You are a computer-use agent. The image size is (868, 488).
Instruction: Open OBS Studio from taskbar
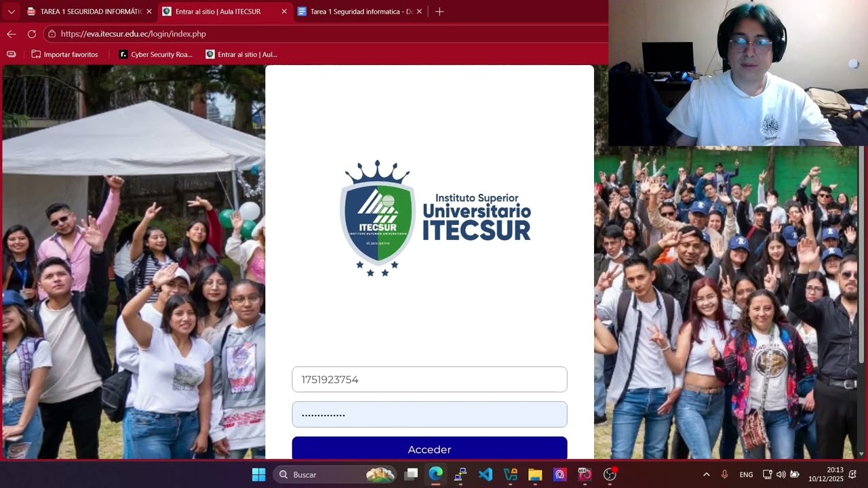click(610, 474)
